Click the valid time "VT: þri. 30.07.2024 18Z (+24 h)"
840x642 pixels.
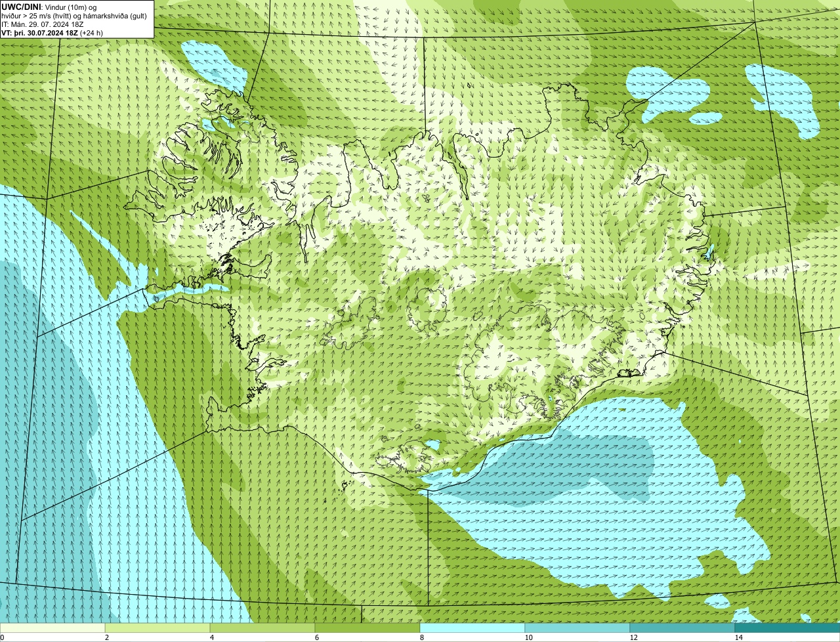point(52,32)
